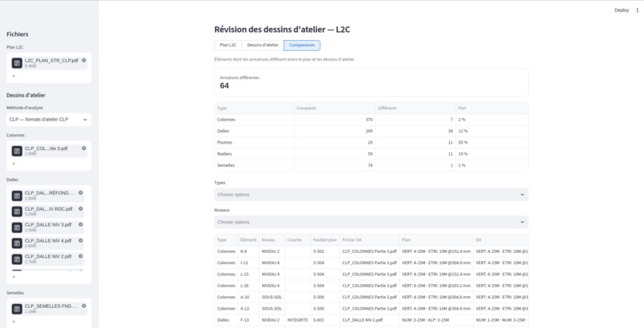Remove CLP_SEMELLES FND file with x icon

coord(84,306)
